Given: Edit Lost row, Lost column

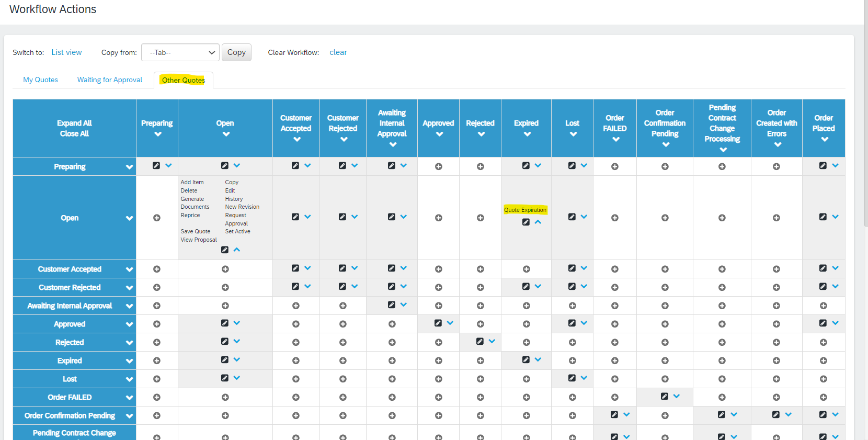Looking at the screenshot, I should pos(572,378).
